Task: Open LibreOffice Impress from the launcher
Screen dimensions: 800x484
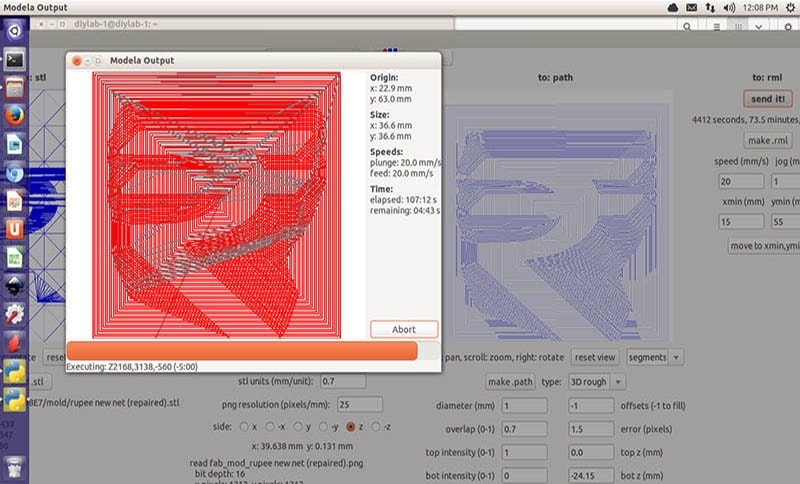Action: point(14,201)
